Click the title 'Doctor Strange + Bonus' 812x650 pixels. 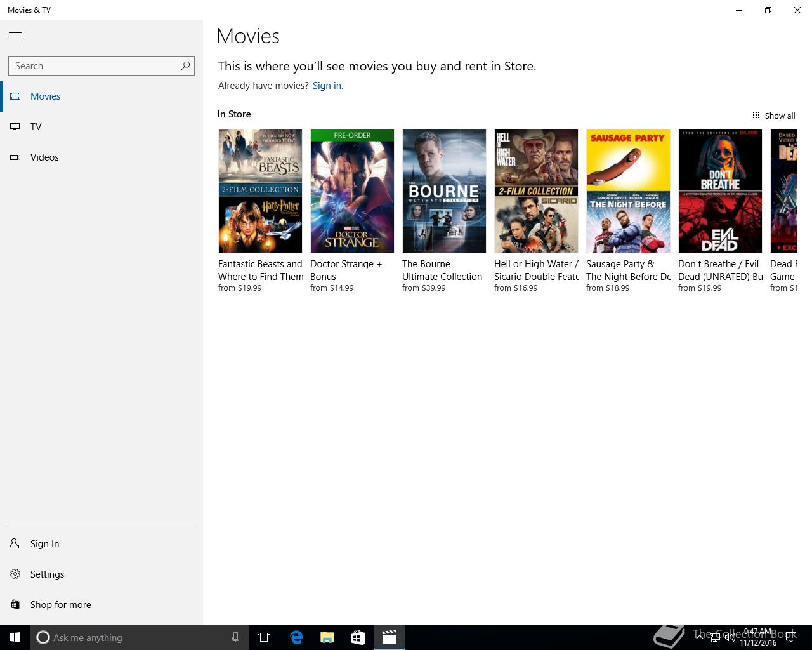coord(346,270)
